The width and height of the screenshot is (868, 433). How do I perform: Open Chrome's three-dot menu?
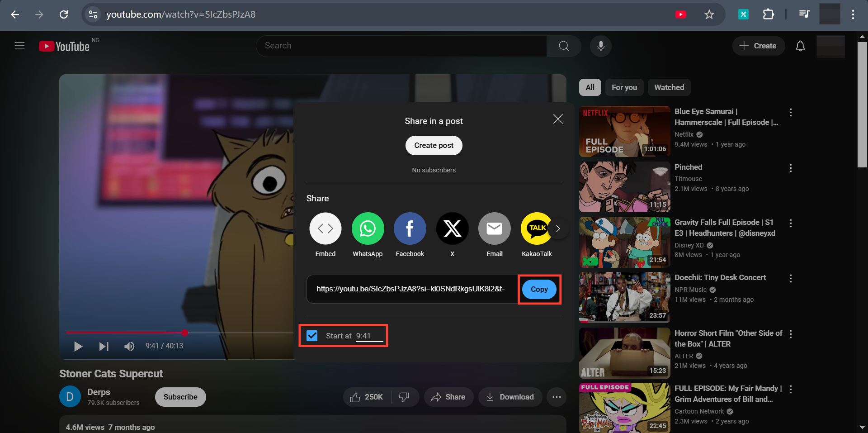(853, 14)
